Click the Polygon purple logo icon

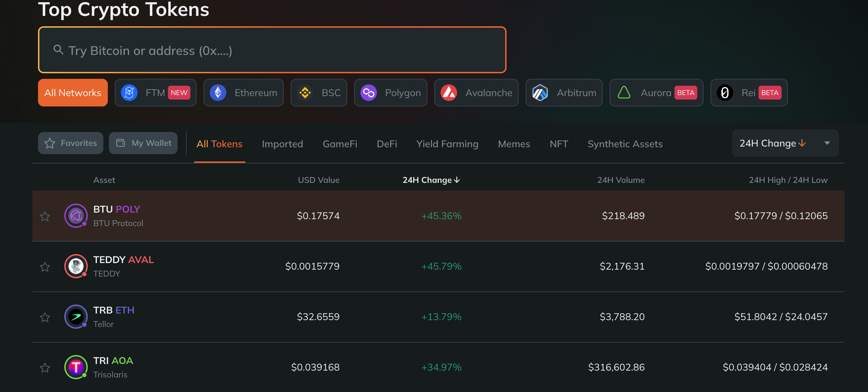coord(369,93)
